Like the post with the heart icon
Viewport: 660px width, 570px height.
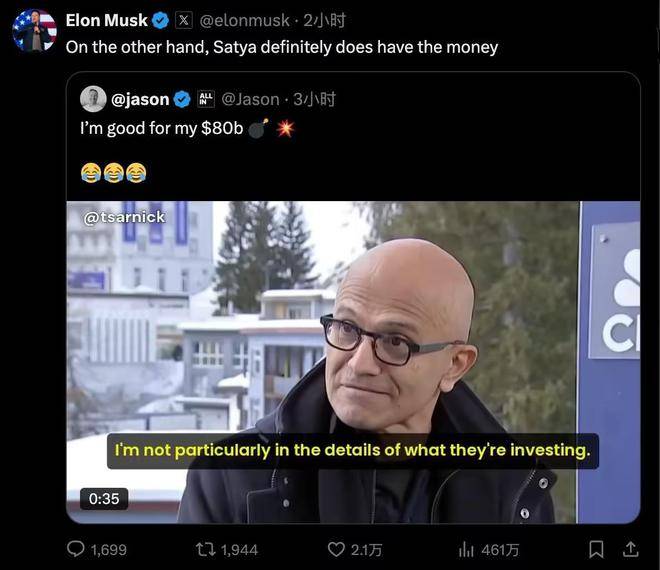(336, 548)
